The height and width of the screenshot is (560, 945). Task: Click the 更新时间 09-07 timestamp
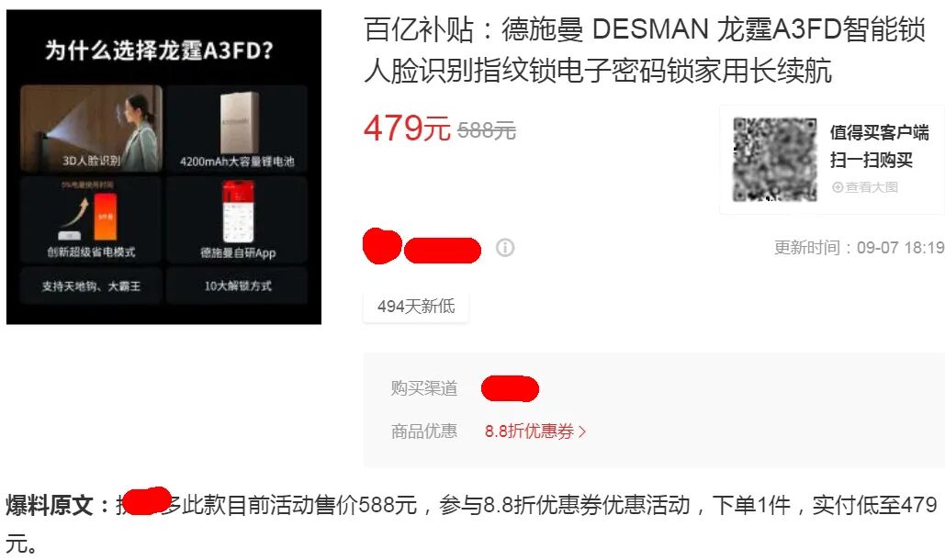859,248
